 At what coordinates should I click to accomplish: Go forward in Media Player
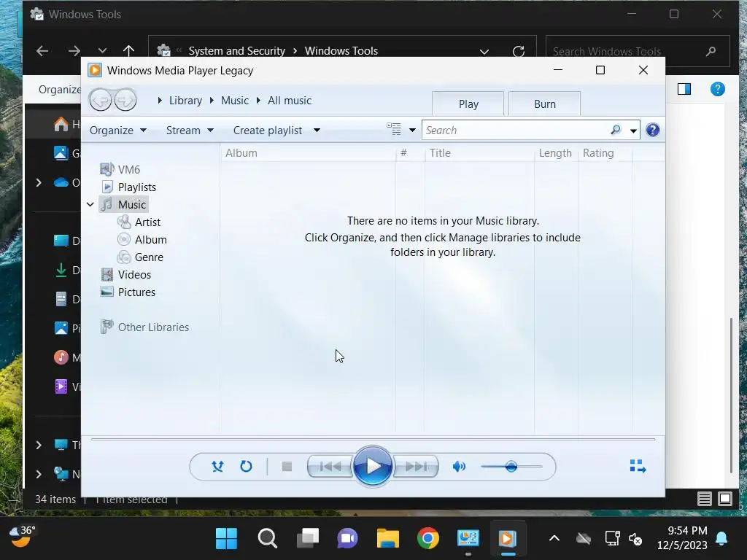pos(125,100)
